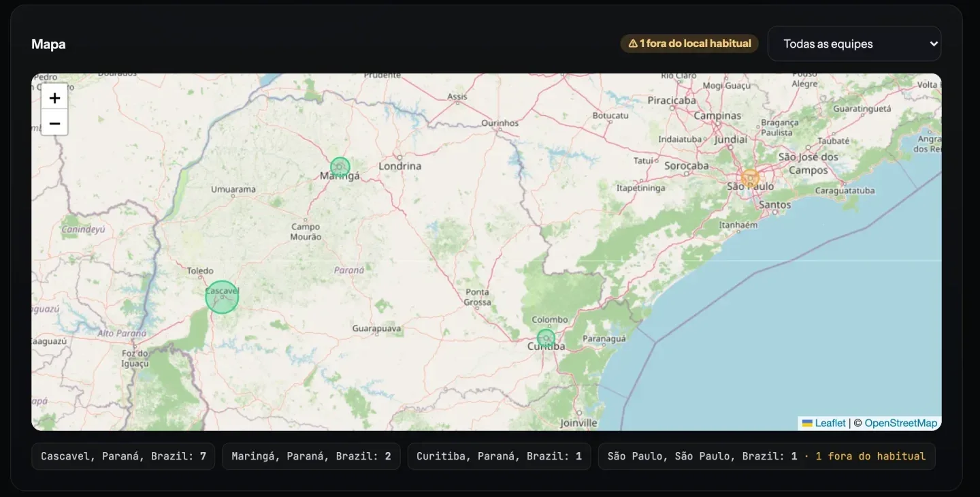Screen dimensions: 980x497
Task: Click the Colombo label on the map
Action: tap(549, 319)
